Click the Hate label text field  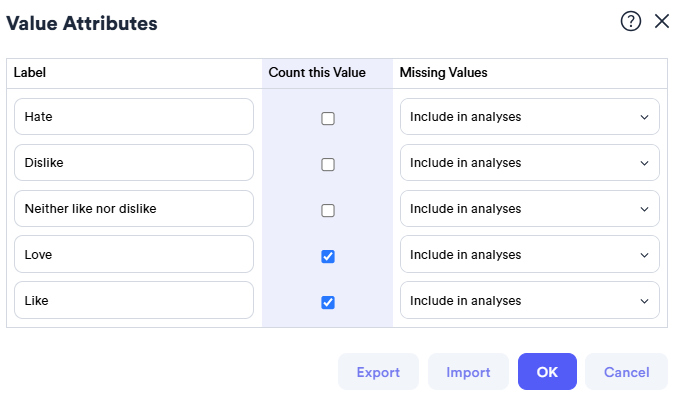point(134,117)
